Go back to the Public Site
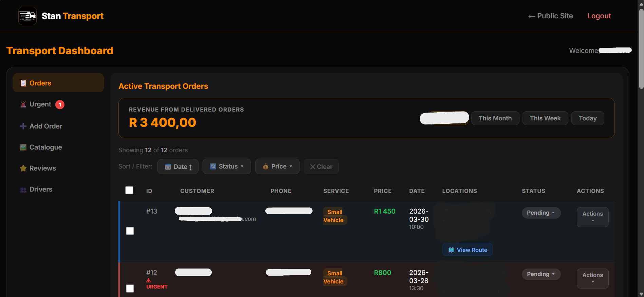The width and height of the screenshot is (644, 297). point(550,16)
